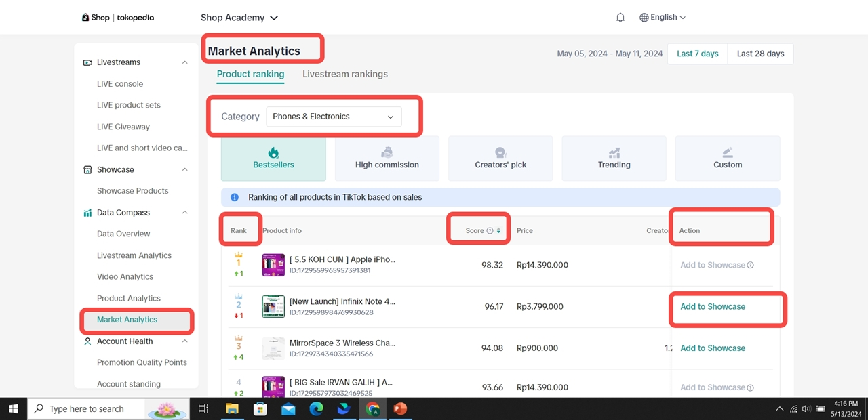This screenshot has height=420, width=868.
Task: Open Microsoft Edge from the taskbar
Action: (x=316, y=408)
